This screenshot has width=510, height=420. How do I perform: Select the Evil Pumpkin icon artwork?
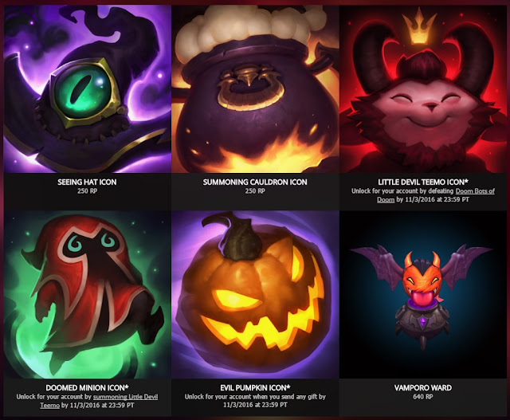click(x=255, y=294)
